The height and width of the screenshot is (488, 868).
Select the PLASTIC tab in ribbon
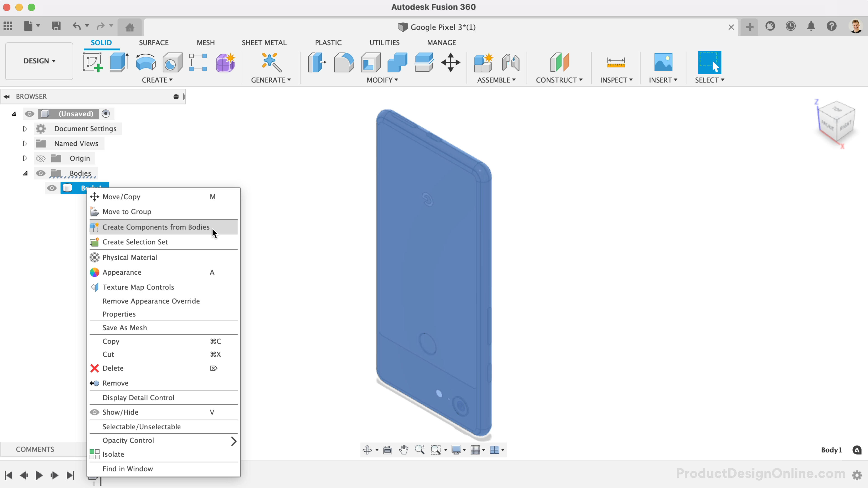(x=328, y=42)
